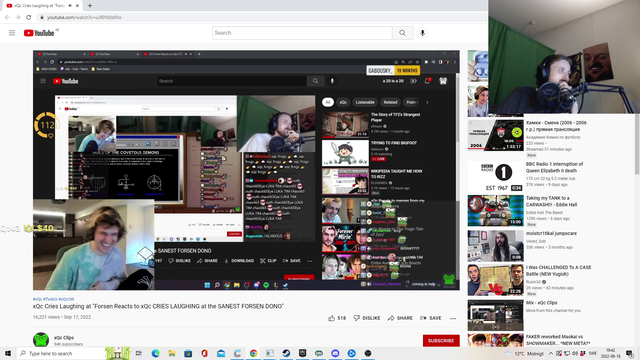Start voice search with the microphone icon
This screenshot has height=360, width=640.
click(422, 33)
